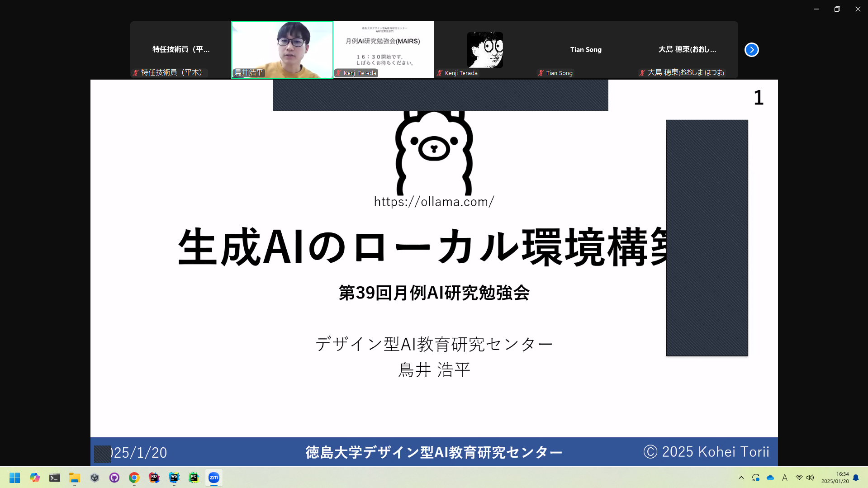The height and width of the screenshot is (488, 868).
Task: Open the input method menu via A indicator
Action: pyautogui.click(x=785, y=478)
